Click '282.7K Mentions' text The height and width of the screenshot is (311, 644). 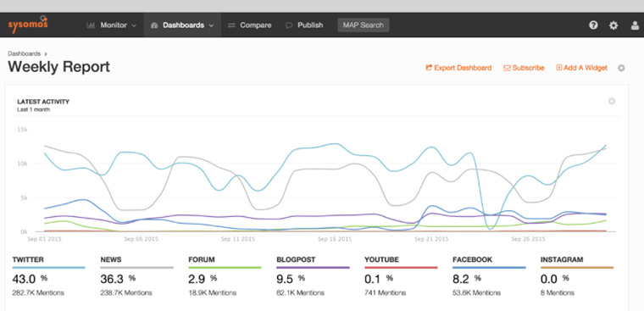tap(38, 293)
